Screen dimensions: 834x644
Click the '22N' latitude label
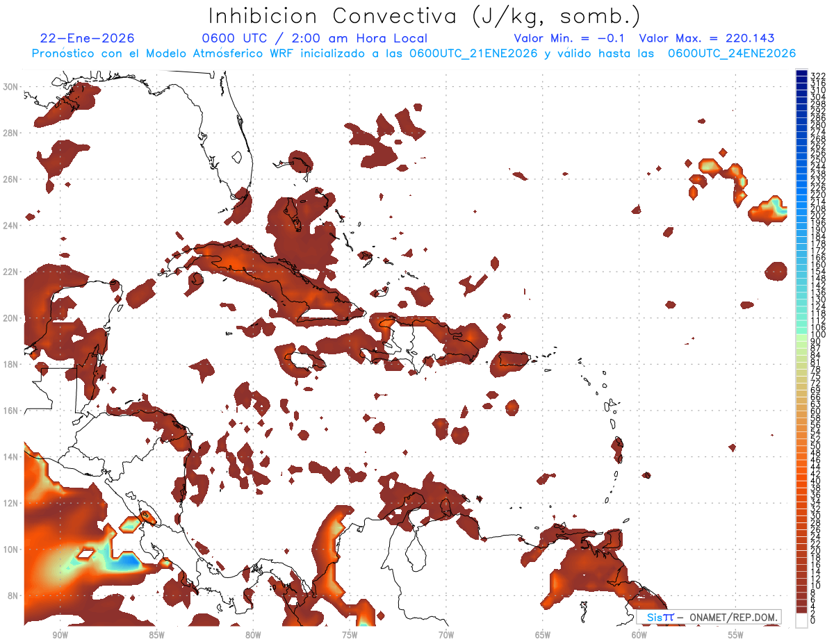click(x=10, y=272)
